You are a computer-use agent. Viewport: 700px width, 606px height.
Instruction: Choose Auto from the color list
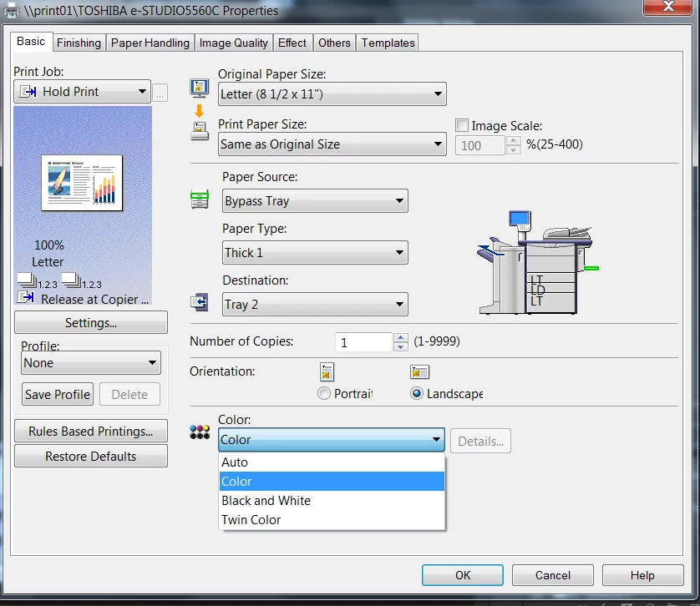pos(332,462)
